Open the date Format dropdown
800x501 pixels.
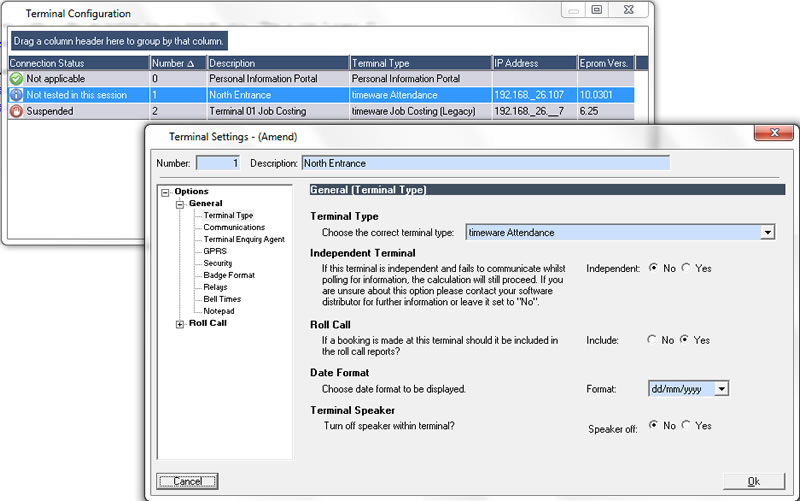pos(721,389)
